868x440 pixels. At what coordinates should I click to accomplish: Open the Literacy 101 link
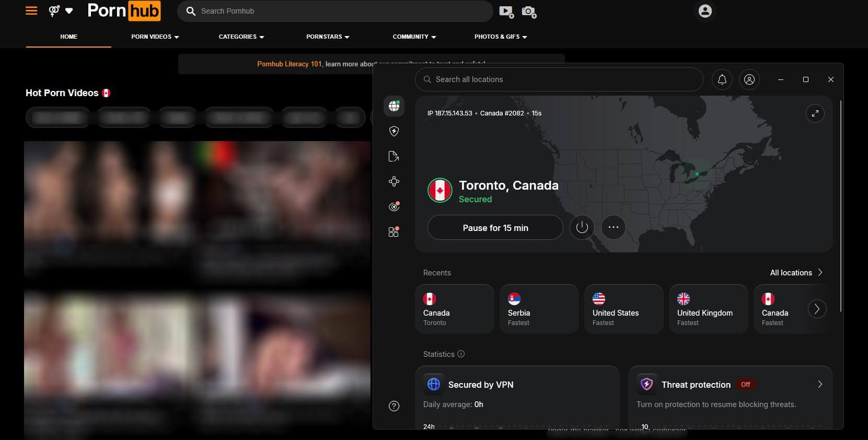point(290,64)
